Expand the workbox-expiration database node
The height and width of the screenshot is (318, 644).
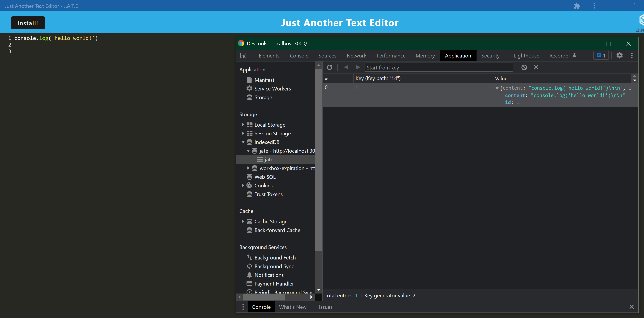[248, 168]
